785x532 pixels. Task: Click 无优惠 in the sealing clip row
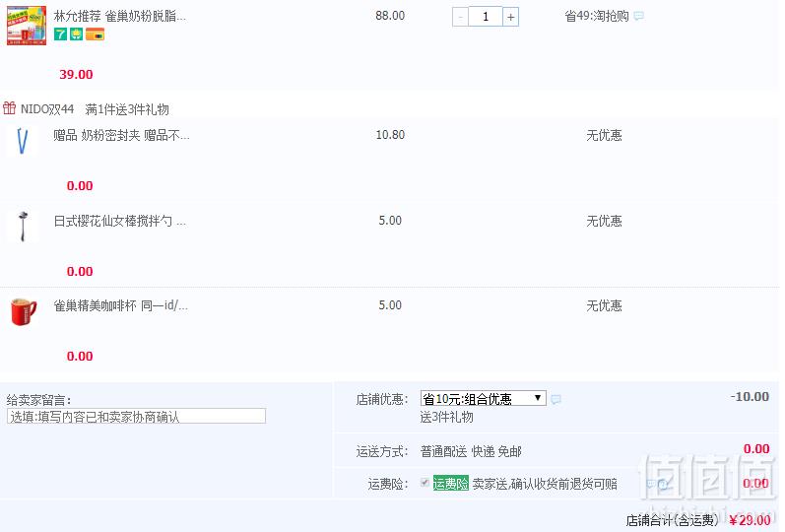(604, 135)
